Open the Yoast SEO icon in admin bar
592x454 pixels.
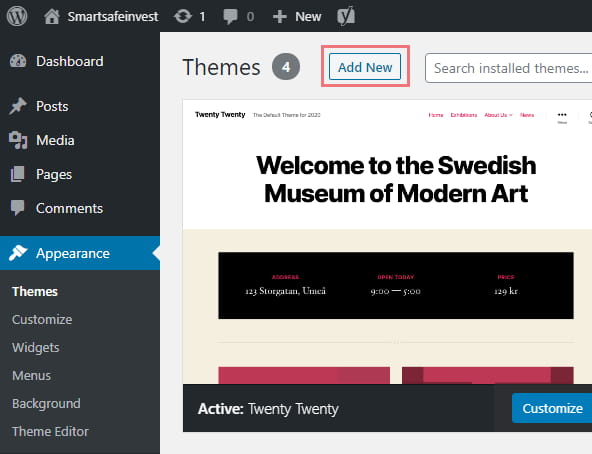(346, 16)
